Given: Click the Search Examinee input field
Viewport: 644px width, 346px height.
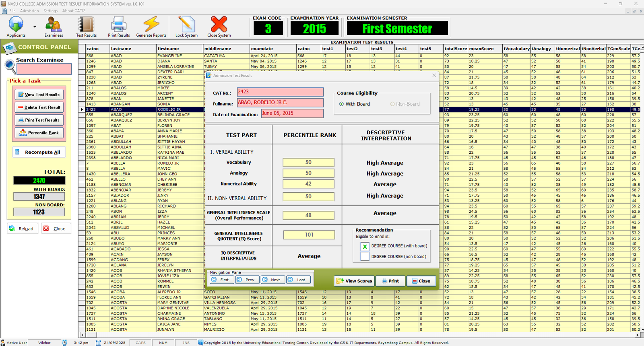Looking at the screenshot, I should [44, 69].
